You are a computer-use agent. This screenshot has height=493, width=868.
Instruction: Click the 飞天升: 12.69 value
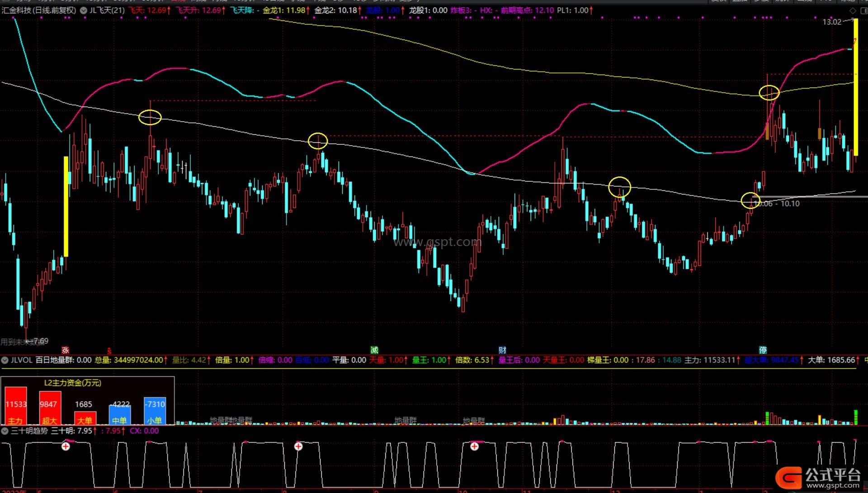pos(200,10)
